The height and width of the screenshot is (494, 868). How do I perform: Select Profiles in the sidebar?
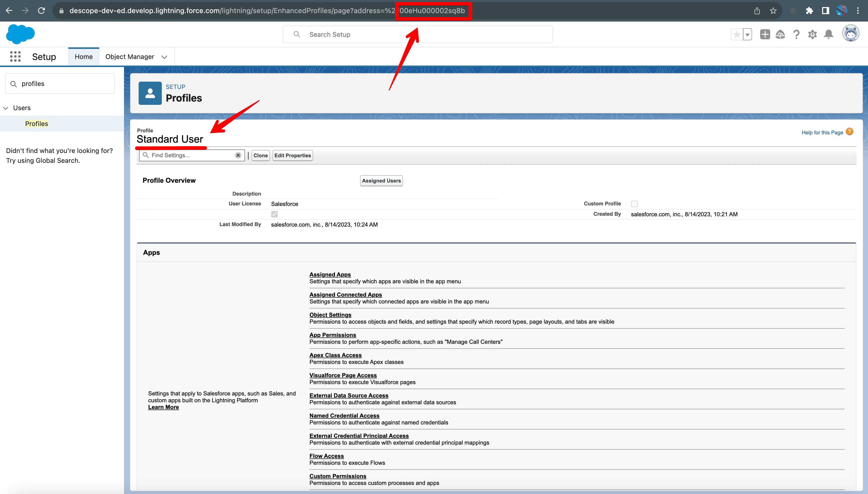point(36,124)
